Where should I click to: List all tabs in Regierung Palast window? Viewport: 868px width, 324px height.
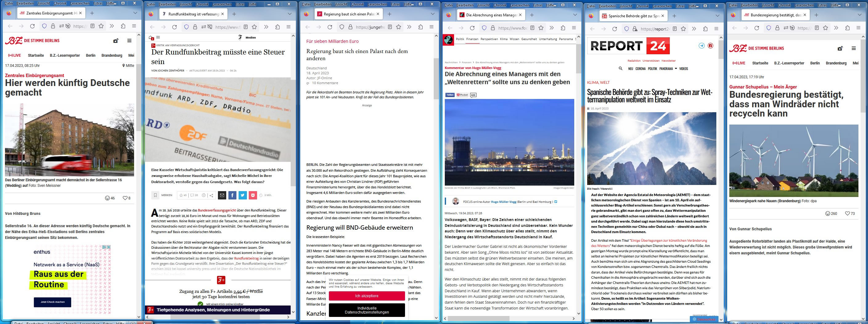click(x=433, y=14)
